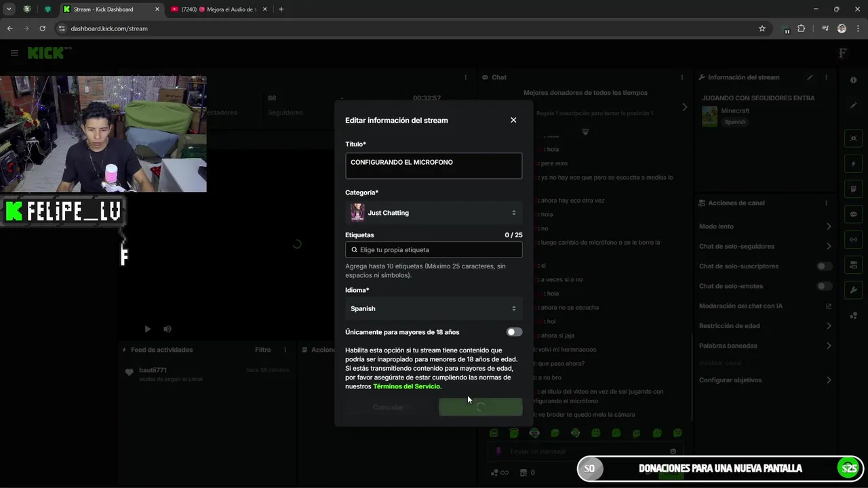Click the lightning bolt icon in right sidebar

[x=854, y=164]
